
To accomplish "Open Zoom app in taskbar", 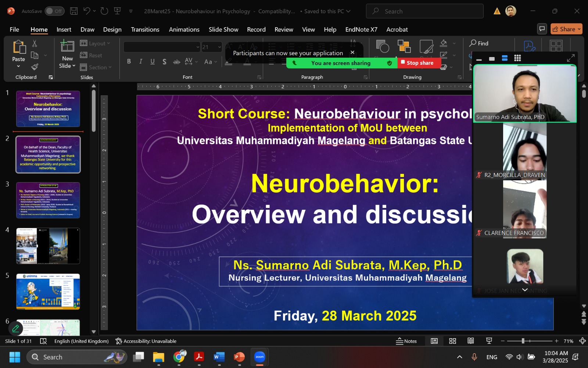I will point(259,357).
